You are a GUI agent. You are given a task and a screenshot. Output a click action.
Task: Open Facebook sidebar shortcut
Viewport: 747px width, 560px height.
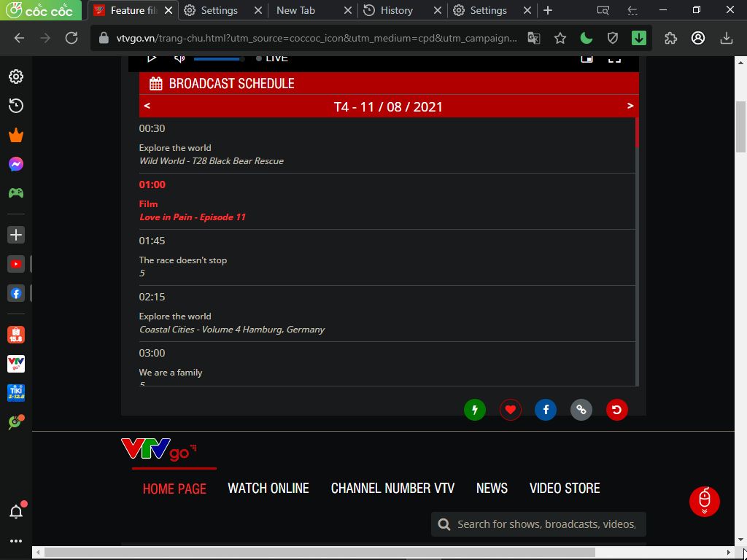(16, 293)
